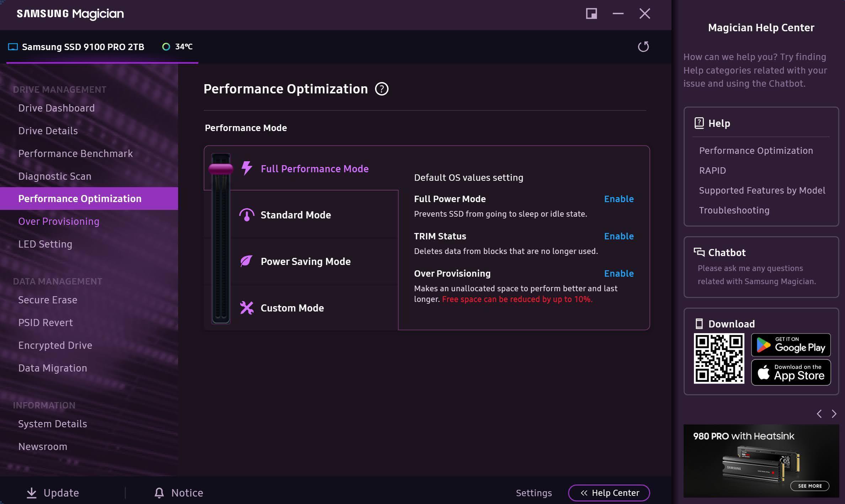Select the Power Saving Mode leaf icon

pyautogui.click(x=246, y=261)
